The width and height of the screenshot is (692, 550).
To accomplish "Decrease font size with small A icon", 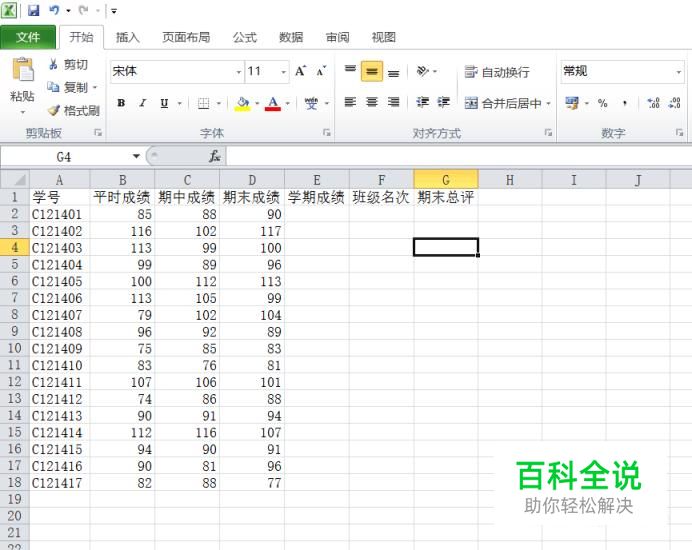I will coord(321,71).
